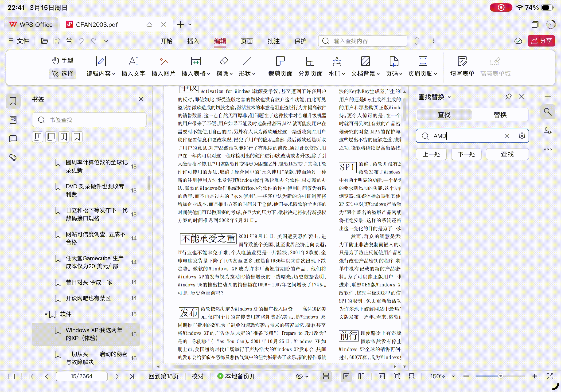Image resolution: width=561 pixels, height=392 pixels.
Task: Click Insert Text (插入文字) tool
Action: 133,62
